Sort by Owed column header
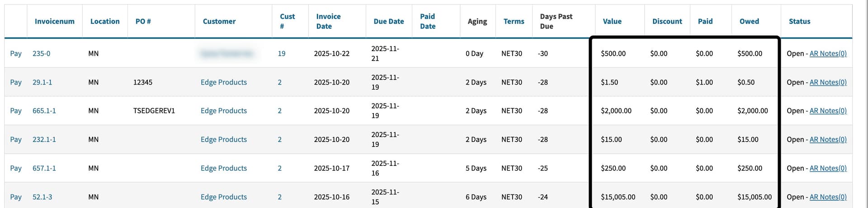 (749, 21)
